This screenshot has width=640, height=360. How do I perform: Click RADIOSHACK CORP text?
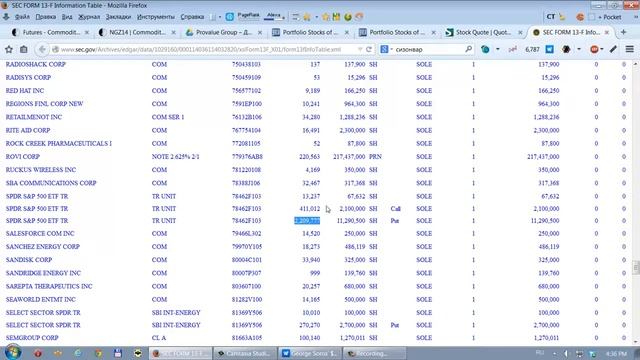(36, 64)
